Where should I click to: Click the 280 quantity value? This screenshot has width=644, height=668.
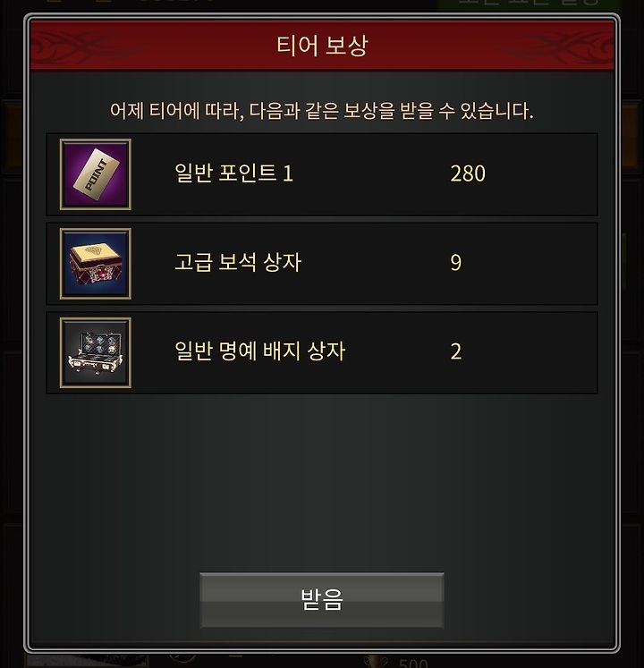click(x=468, y=173)
